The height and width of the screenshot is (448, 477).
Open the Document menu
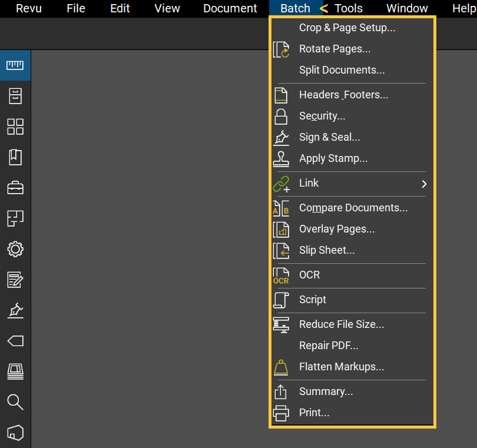[x=230, y=8]
